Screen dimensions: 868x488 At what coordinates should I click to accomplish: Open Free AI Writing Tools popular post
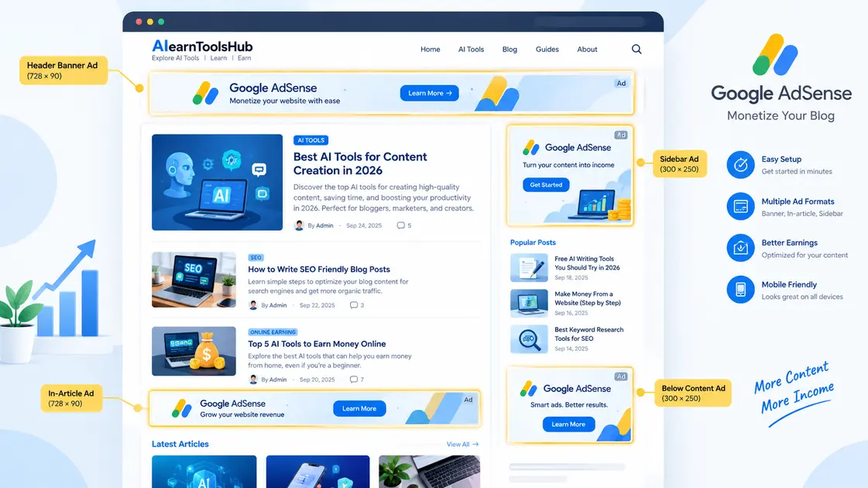click(587, 263)
